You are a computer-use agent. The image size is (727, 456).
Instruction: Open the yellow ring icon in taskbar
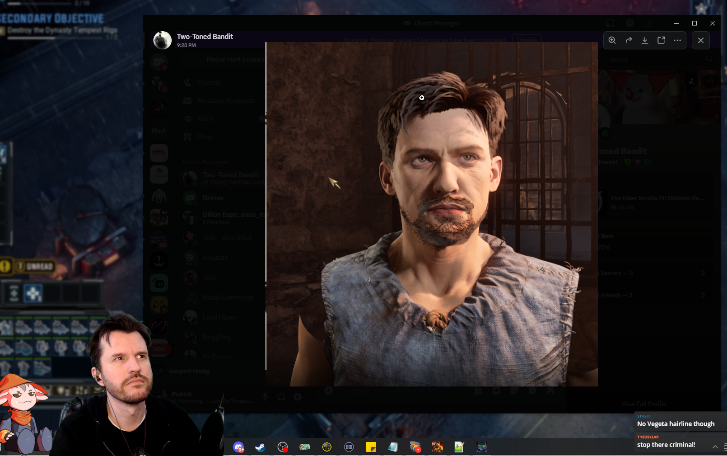point(327,447)
